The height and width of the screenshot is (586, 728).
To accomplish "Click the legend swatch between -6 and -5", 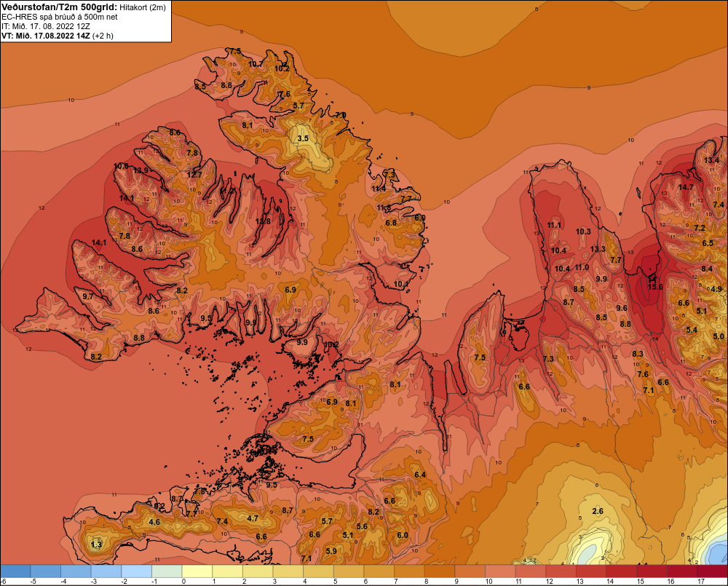I will pos(15,571).
